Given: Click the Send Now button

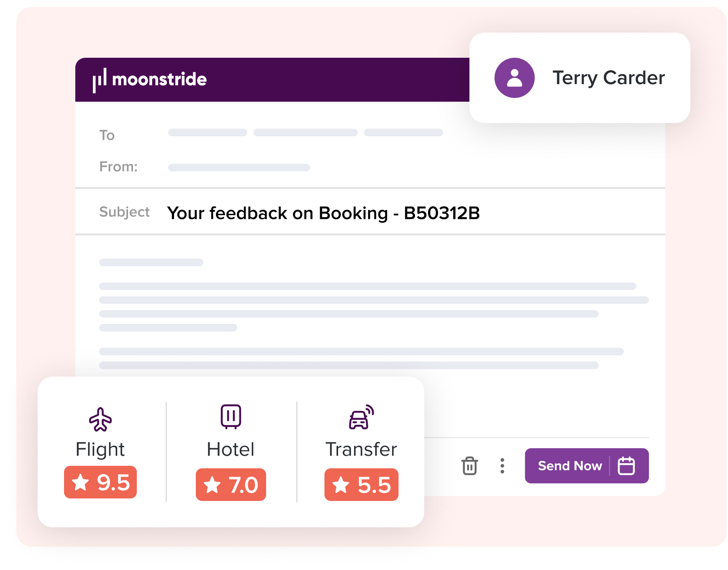Looking at the screenshot, I should (569, 466).
